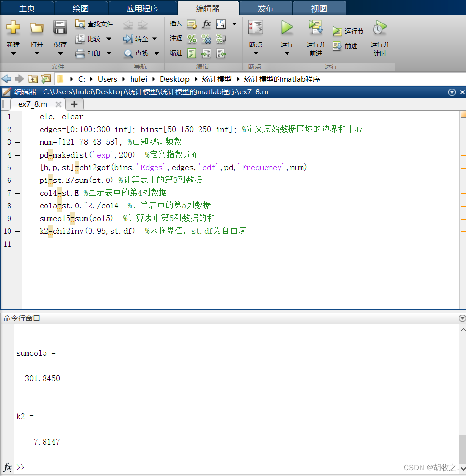The width and height of the screenshot is (466, 476).
Task: Expand the 转至 dropdown arrow
Action: [154, 39]
